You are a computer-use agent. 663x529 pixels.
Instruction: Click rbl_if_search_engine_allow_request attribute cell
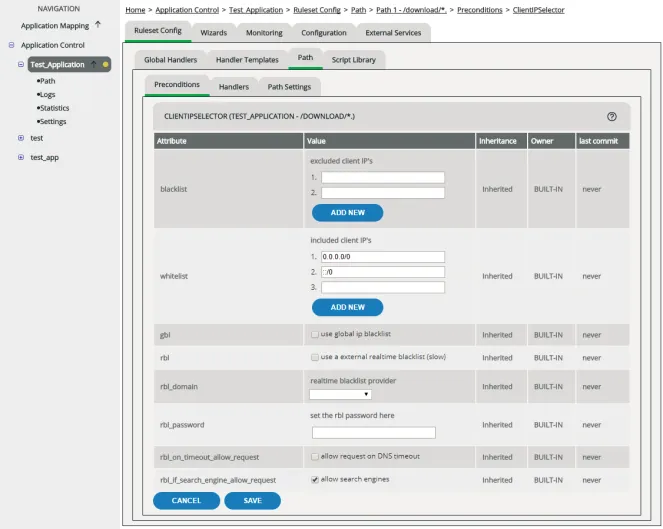click(x=228, y=480)
